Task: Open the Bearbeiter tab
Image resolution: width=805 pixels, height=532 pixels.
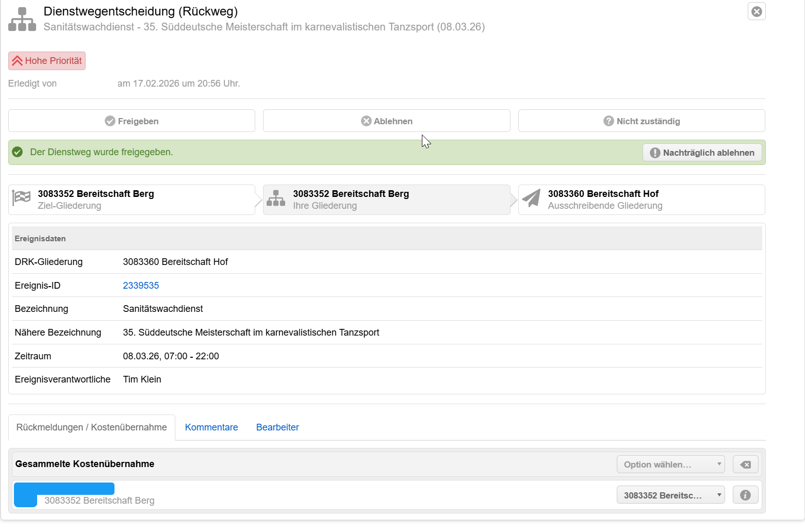Action: coord(277,427)
